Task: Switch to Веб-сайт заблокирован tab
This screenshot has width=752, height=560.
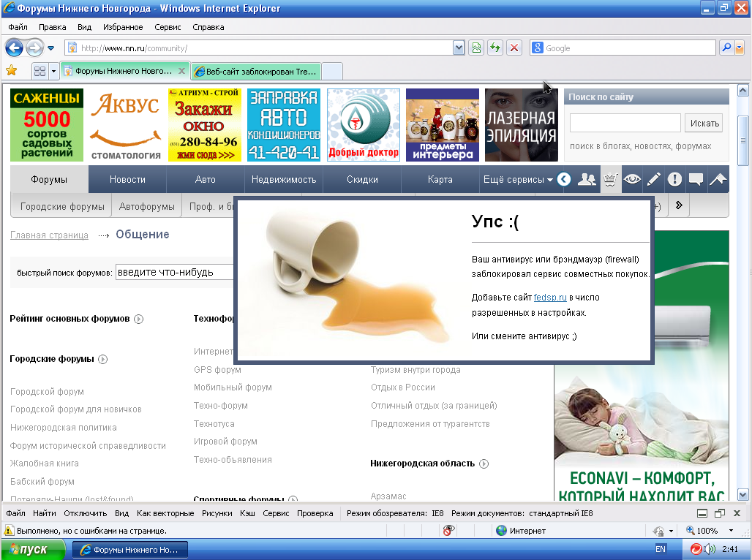Action: pyautogui.click(x=256, y=72)
